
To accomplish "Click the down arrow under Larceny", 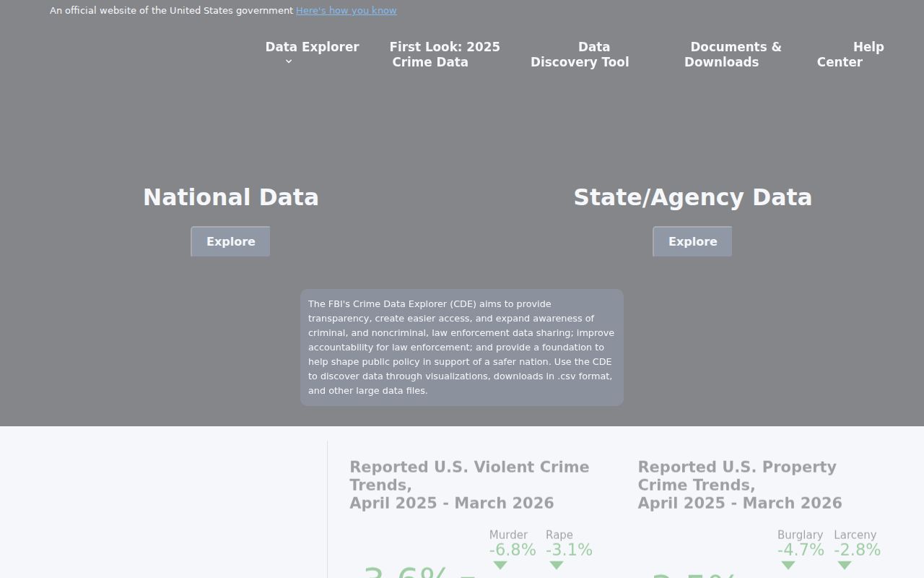I will (845, 566).
